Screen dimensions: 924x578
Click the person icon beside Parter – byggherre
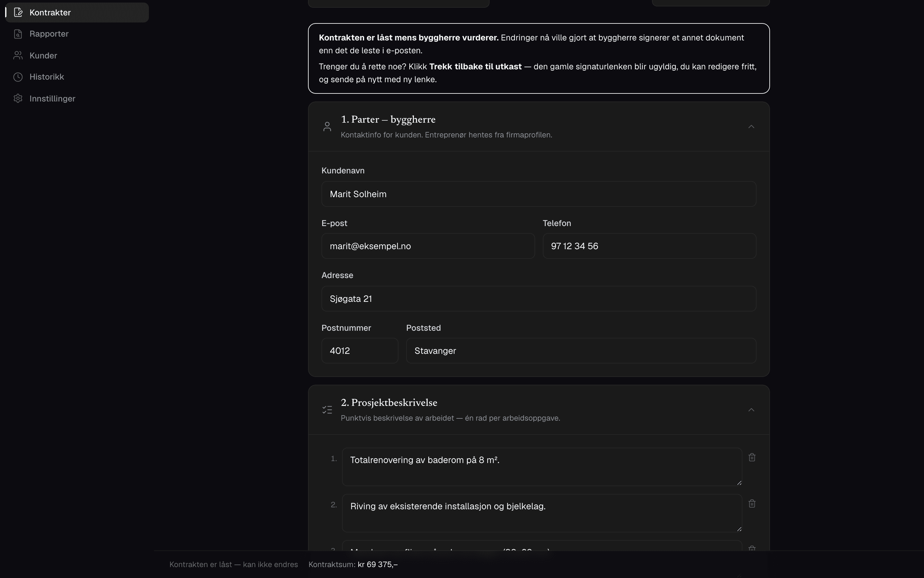click(327, 127)
